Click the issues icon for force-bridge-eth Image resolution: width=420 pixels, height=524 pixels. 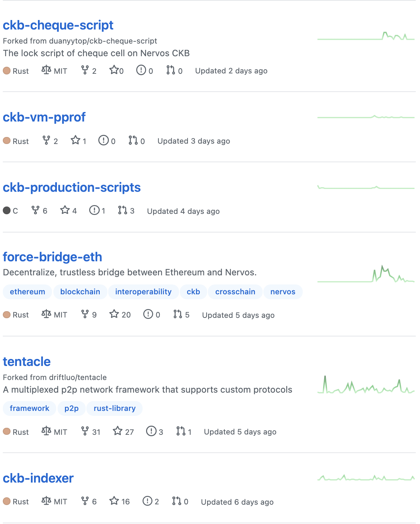[148, 314]
